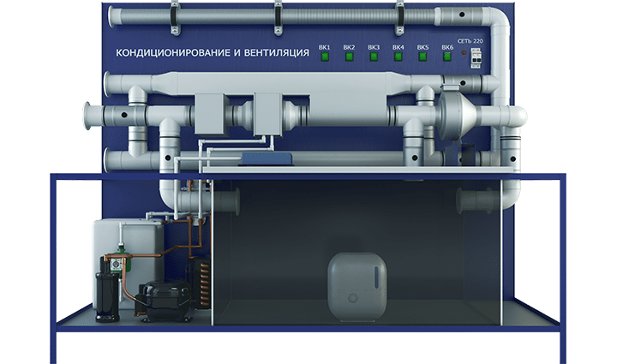
Task: Select the tall black receiver cylinder
Action: click(x=107, y=289)
